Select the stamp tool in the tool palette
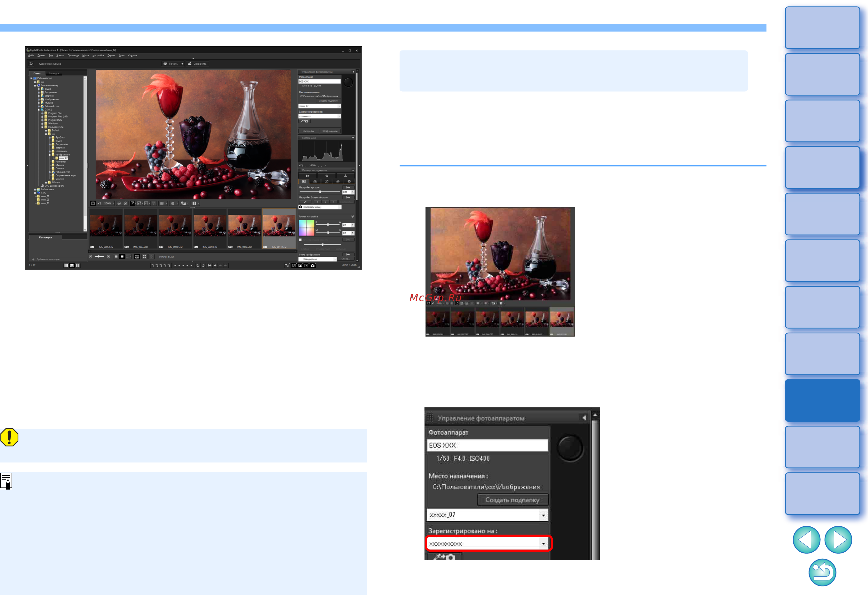The image size is (868, 595). point(345,176)
